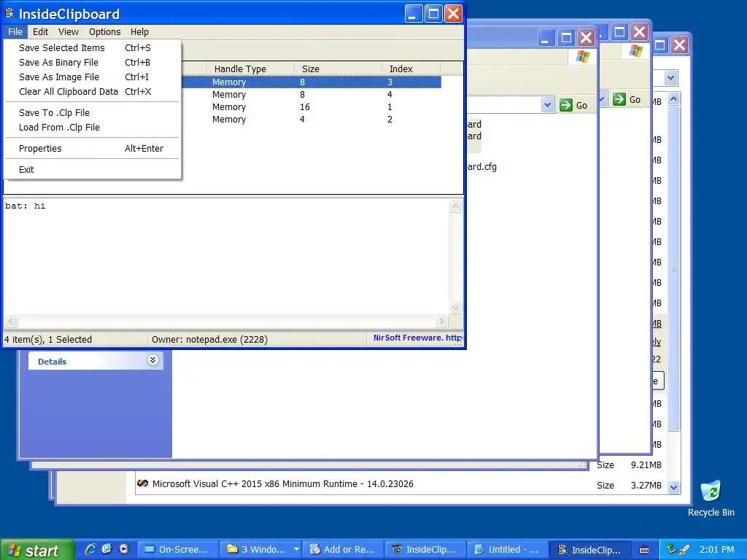Switch to On-Screen Keyboard taskbar button
The image size is (747, 560).
[179, 550]
